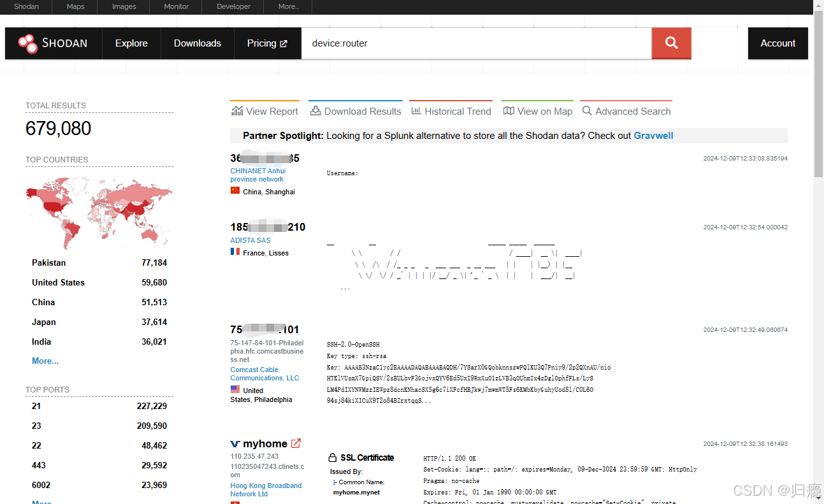
Task: Click the red search magnifying glass button
Action: pyautogui.click(x=671, y=43)
